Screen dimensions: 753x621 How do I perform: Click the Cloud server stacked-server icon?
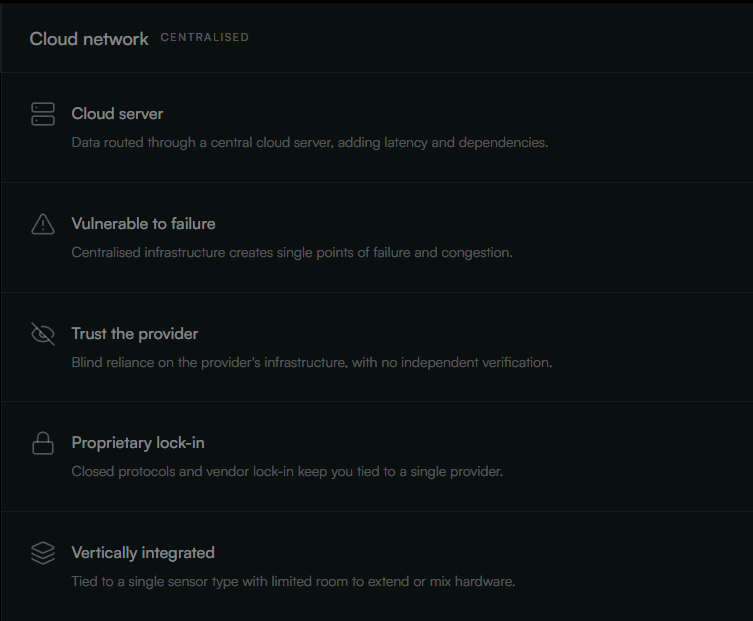(x=43, y=114)
